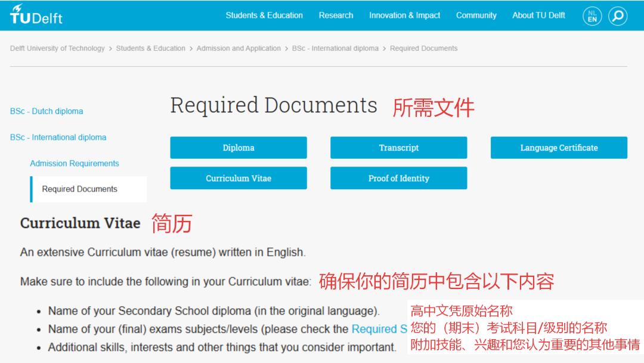
Task: Open the Students & Education menu
Action: (x=264, y=16)
